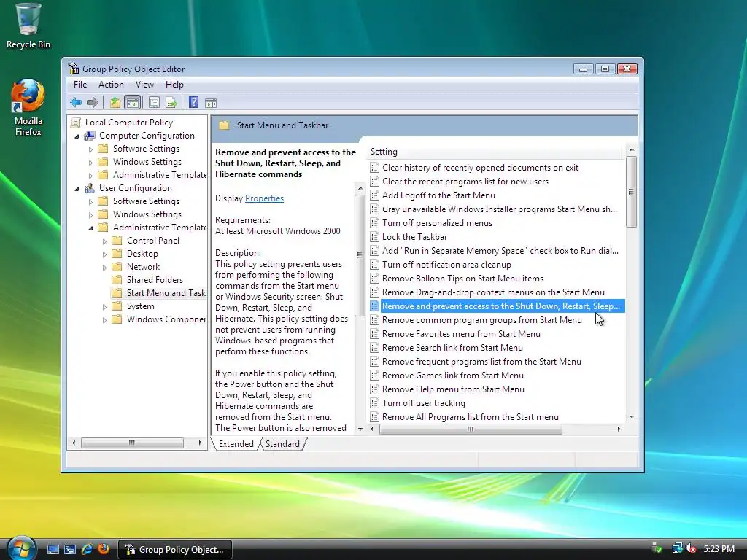This screenshot has height=560, width=747.
Task: Open the Action menu
Action: click(x=111, y=85)
